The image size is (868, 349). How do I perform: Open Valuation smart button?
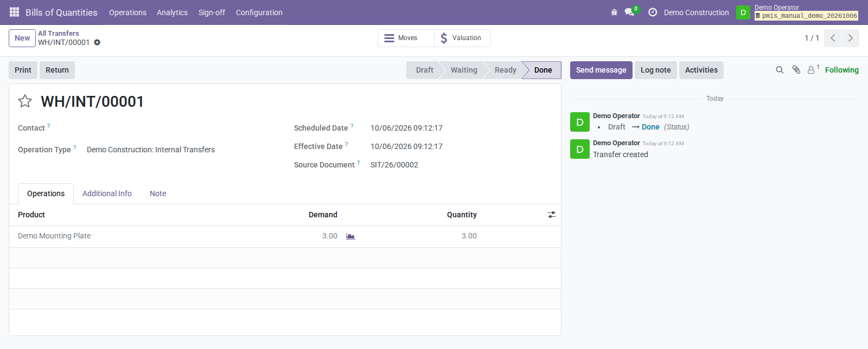(x=462, y=38)
